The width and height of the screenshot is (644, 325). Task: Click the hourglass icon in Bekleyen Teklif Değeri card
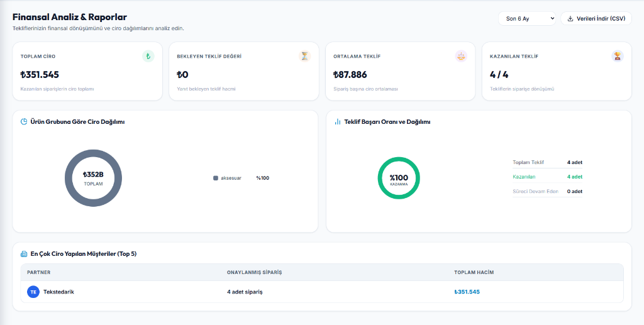(304, 56)
